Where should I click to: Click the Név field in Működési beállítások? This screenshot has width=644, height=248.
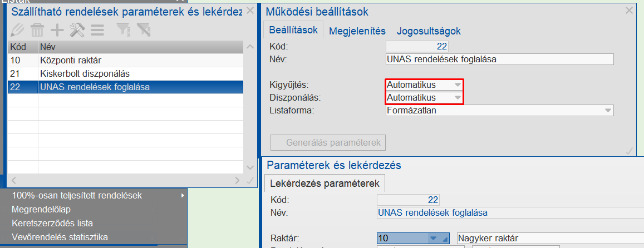499,59
